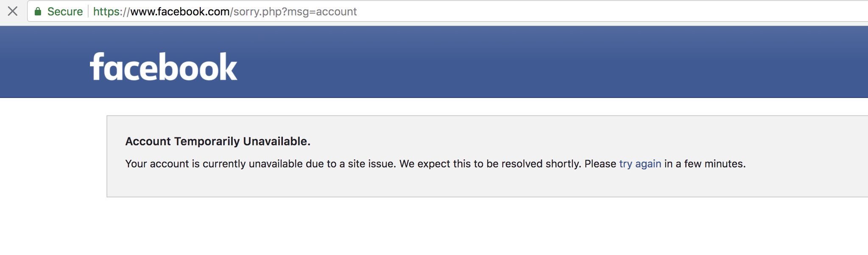Stop page loading with the X button

[x=13, y=11]
